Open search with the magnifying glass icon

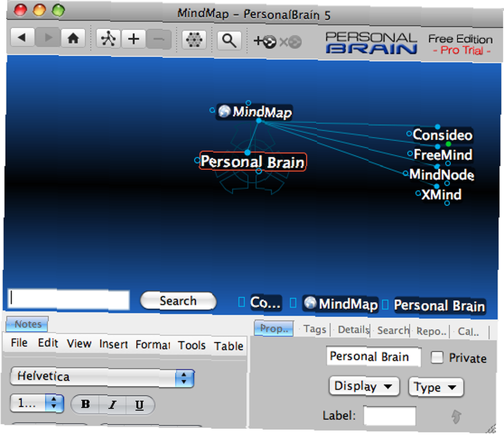[229, 41]
